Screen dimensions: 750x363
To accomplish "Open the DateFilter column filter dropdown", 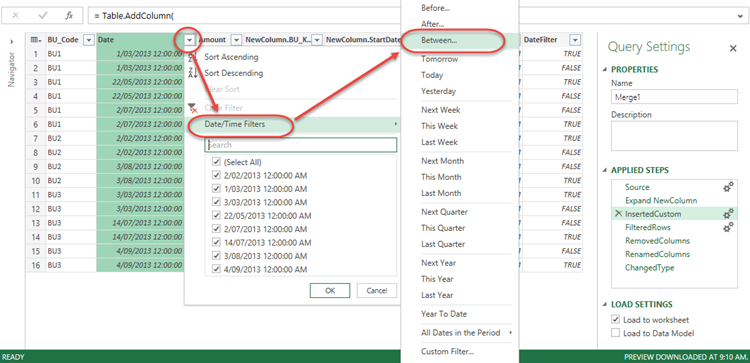I will click(x=576, y=40).
